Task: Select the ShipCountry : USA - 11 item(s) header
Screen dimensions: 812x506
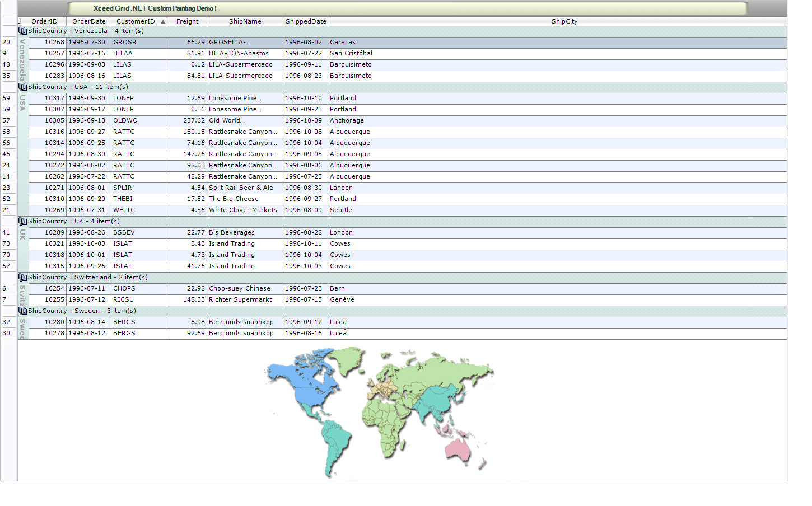Action: point(402,87)
